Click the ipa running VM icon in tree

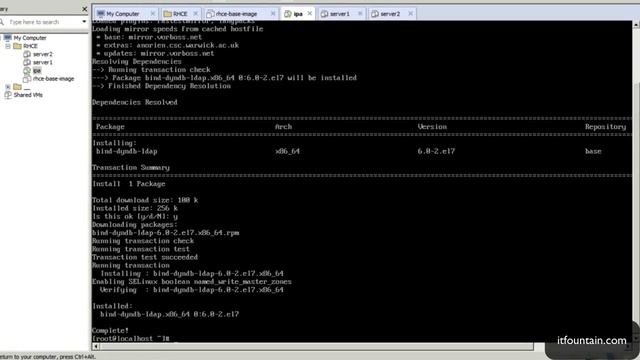[x=27, y=71]
